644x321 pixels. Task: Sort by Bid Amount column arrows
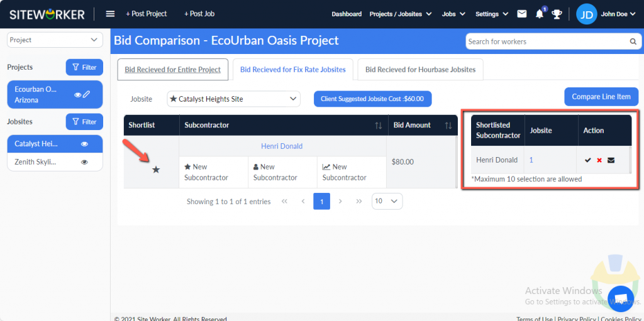tap(448, 125)
